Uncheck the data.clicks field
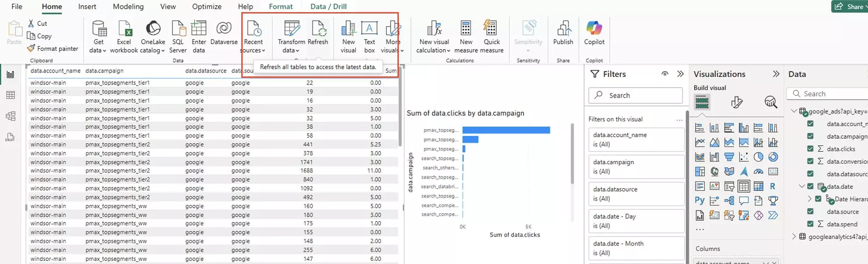 810,149
